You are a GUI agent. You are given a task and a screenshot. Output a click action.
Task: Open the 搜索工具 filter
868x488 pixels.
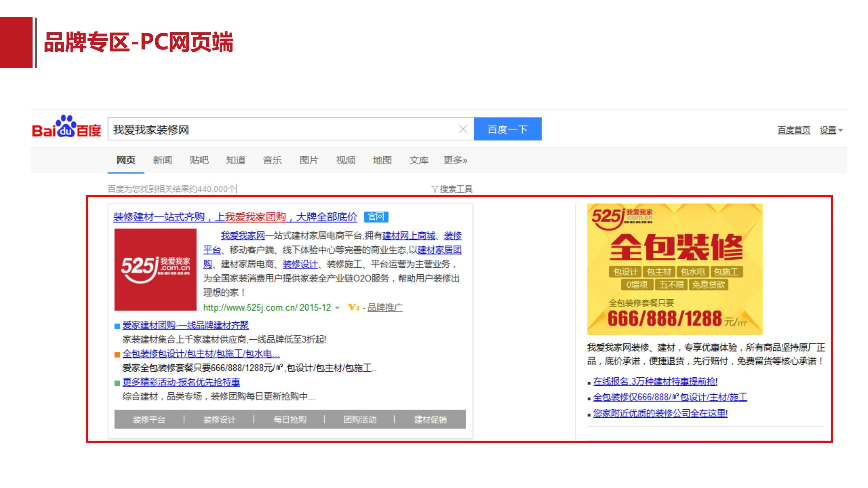(452, 189)
